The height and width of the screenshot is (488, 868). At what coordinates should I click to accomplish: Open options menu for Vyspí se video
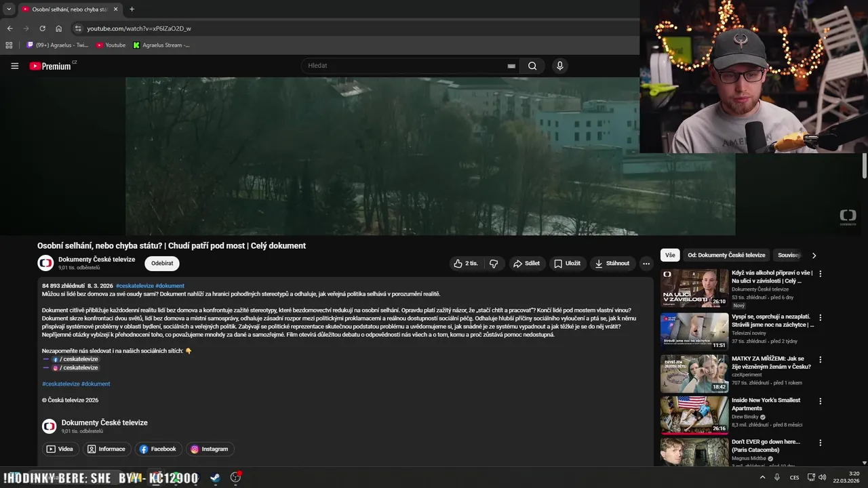click(820, 317)
